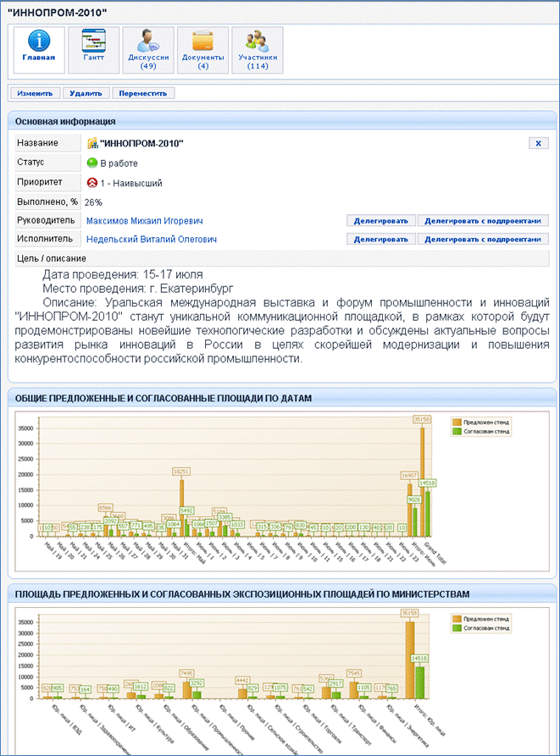
Task: Click the "В работе" status text
Action: 119,163
